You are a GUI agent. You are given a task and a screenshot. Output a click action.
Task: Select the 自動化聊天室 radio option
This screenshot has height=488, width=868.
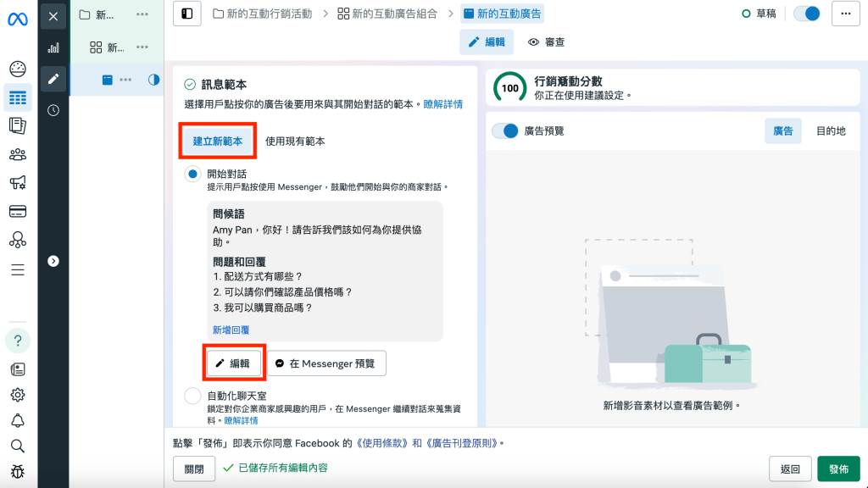(192, 396)
